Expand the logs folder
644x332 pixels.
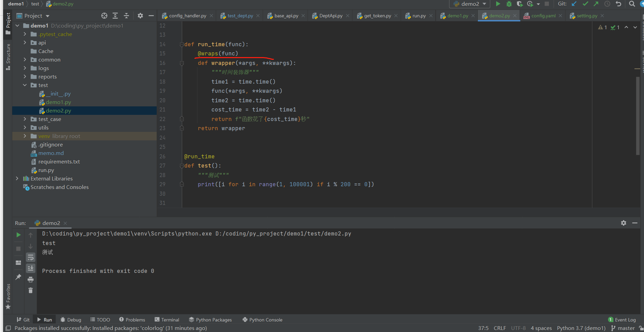tap(25, 68)
